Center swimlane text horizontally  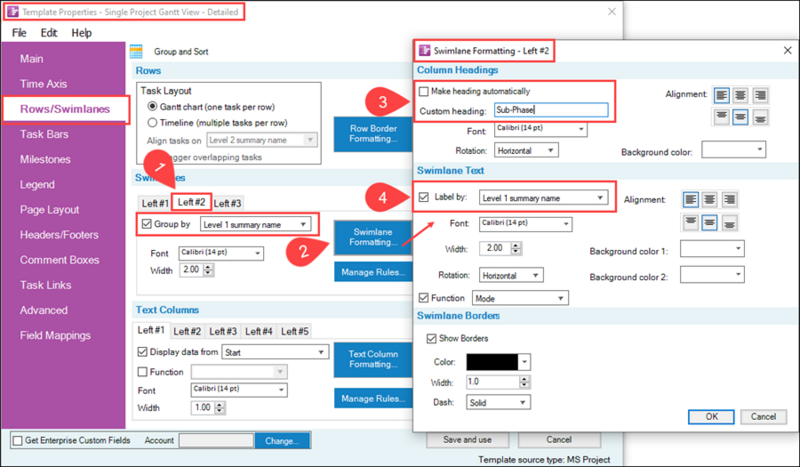(x=710, y=200)
